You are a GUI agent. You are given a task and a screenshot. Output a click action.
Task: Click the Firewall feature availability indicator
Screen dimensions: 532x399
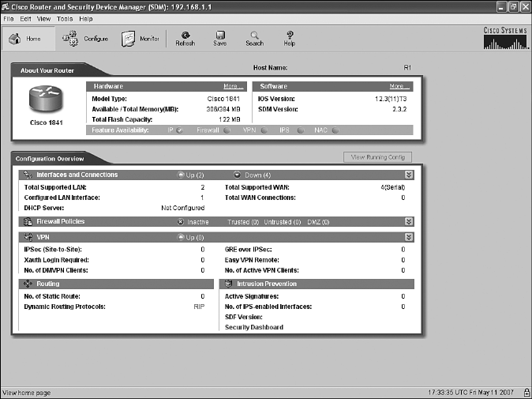point(227,130)
